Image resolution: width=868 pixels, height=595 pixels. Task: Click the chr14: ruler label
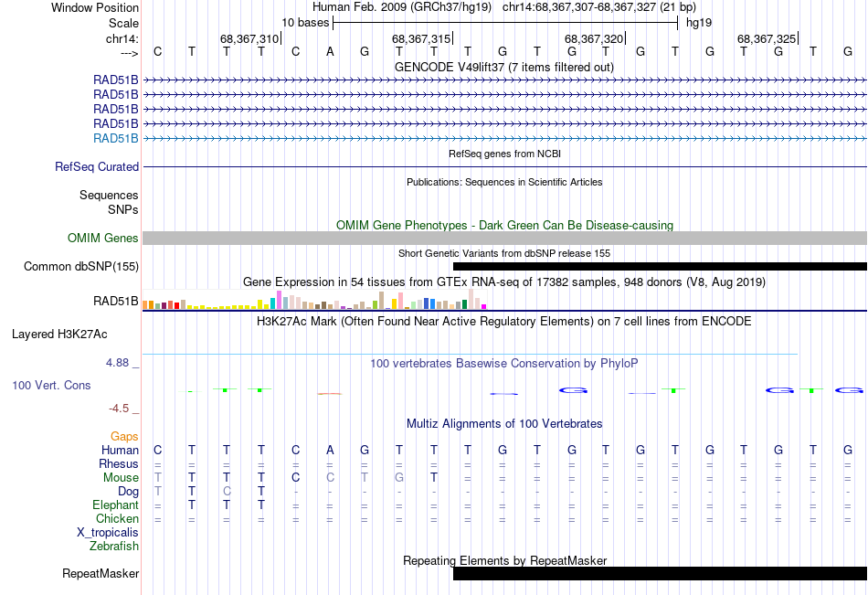122,38
